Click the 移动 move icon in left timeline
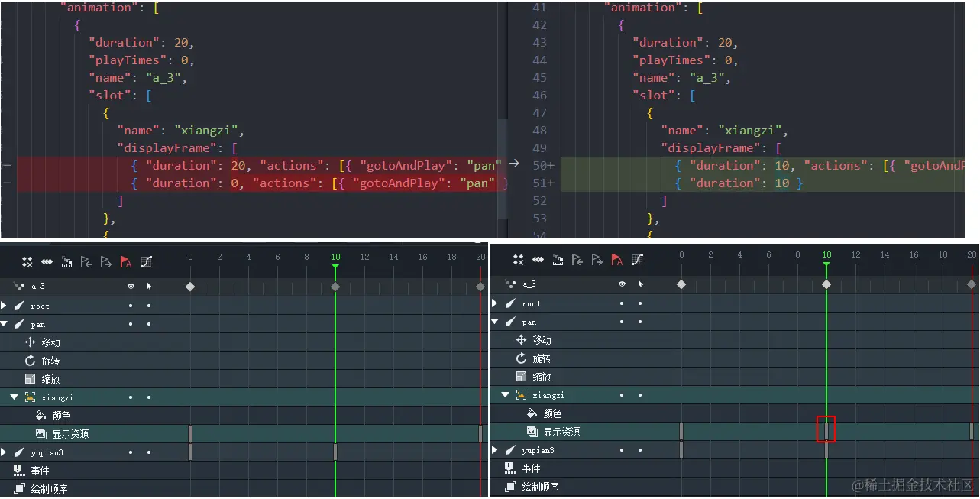 [x=31, y=342]
